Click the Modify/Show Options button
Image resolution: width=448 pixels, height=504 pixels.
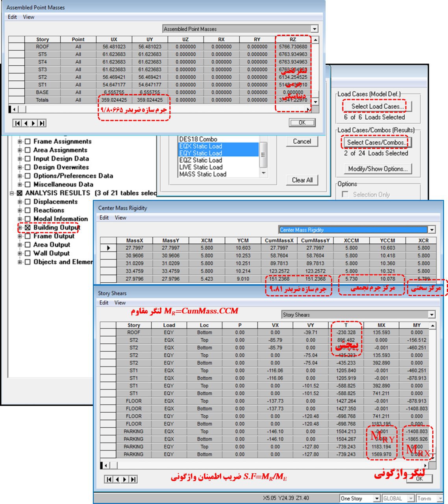click(x=378, y=169)
